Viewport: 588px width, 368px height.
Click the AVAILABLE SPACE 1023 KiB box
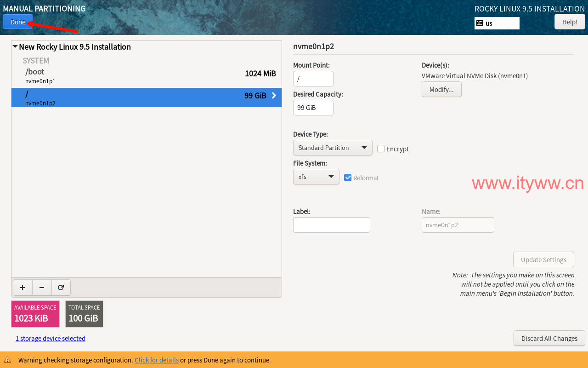35,314
